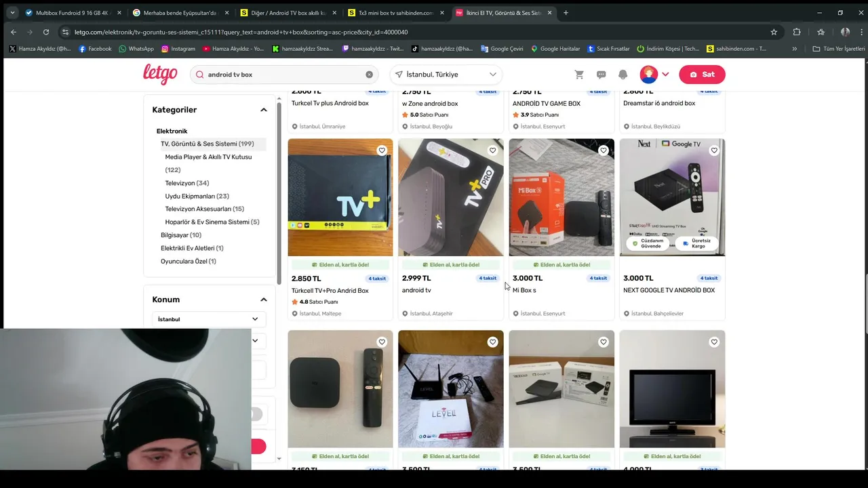The image size is (868, 488).
Task: Select Elektrikli Ev Aletleri (1) category
Action: click(192, 248)
